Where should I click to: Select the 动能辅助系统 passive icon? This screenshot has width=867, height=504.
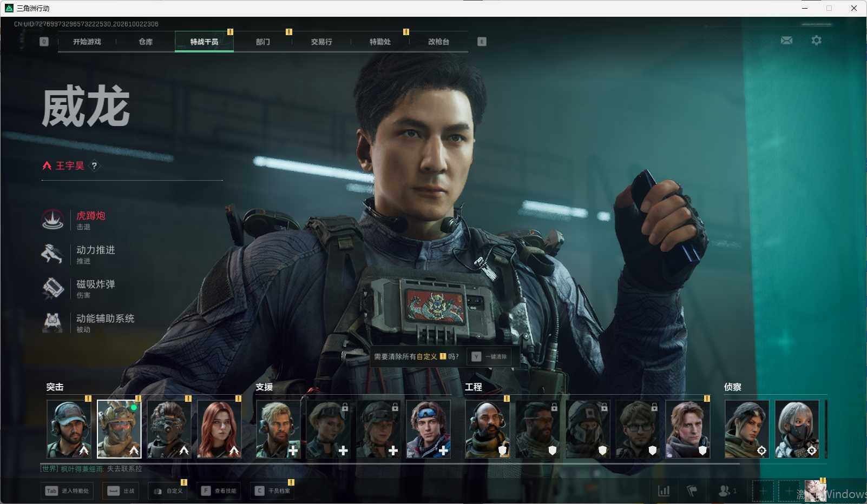[x=53, y=322]
